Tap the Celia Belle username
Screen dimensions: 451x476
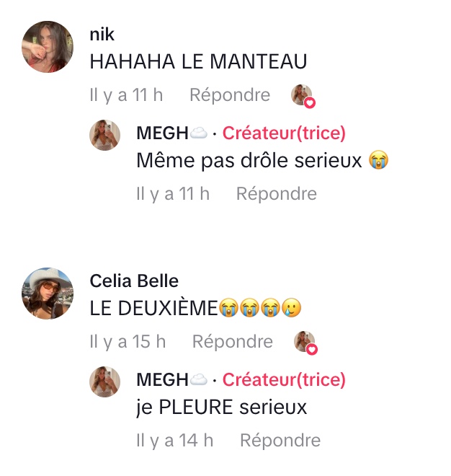[x=134, y=281]
